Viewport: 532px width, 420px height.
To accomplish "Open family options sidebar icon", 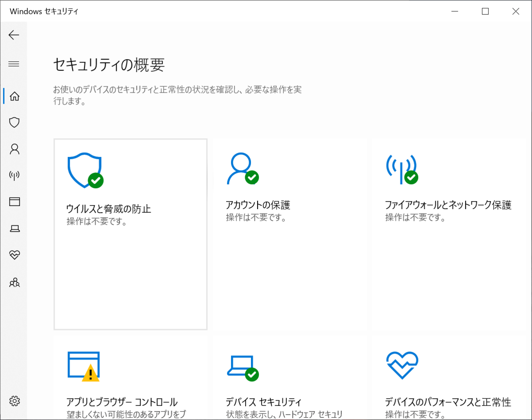I will point(15,282).
